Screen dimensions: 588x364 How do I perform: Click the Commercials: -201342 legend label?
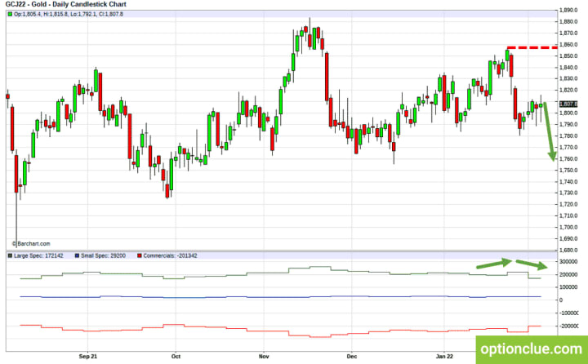click(x=170, y=255)
